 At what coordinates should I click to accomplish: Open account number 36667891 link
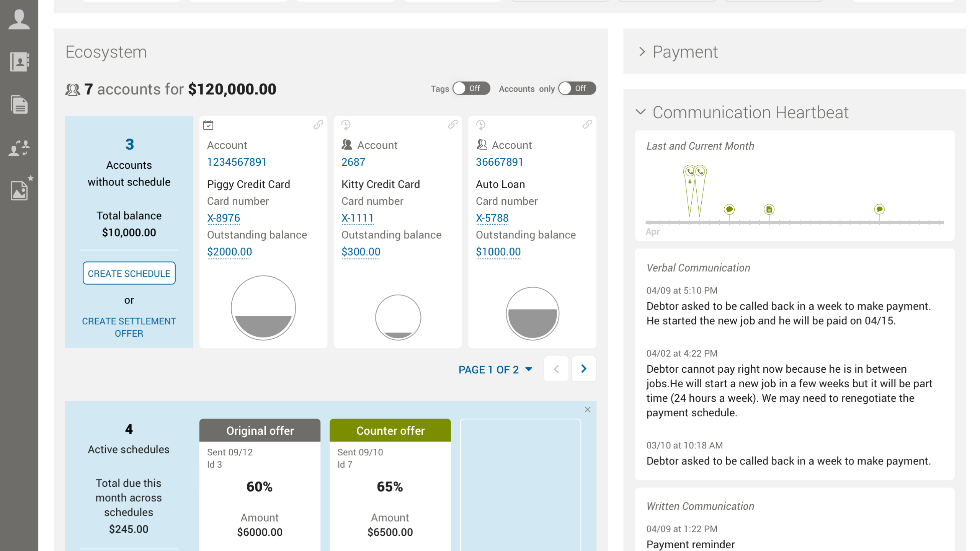click(x=499, y=162)
